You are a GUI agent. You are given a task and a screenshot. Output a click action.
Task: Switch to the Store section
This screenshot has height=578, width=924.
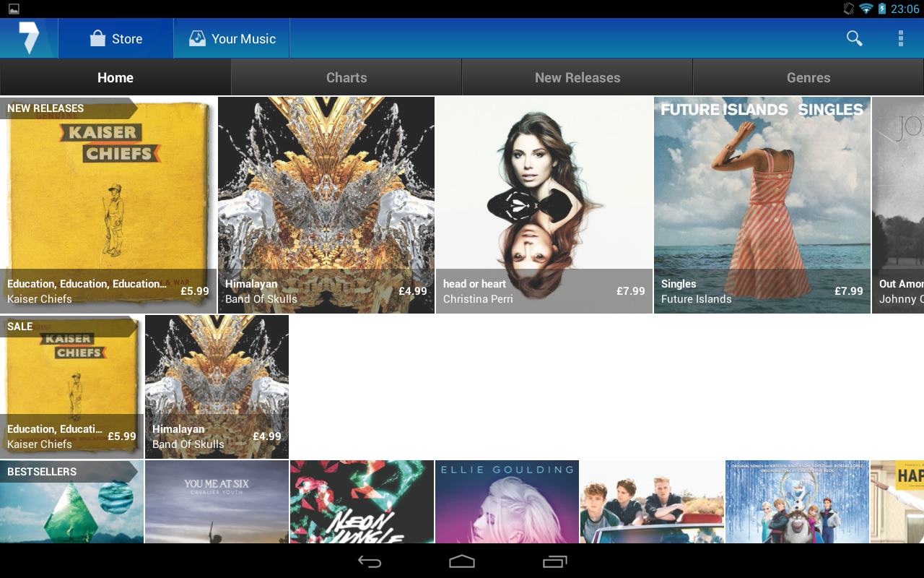(x=115, y=38)
